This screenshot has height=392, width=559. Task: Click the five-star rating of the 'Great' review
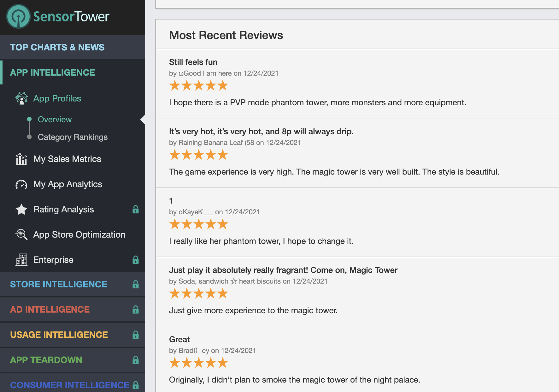198,363
